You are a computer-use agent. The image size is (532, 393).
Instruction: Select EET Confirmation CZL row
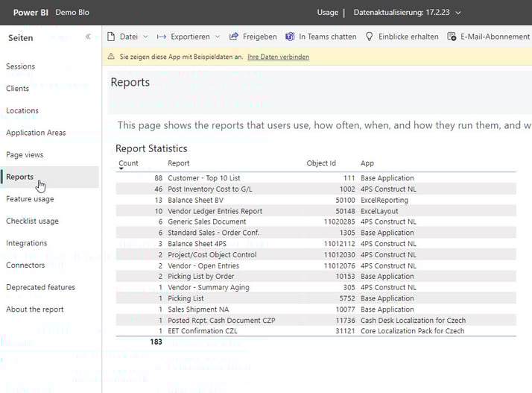pyautogui.click(x=316, y=331)
